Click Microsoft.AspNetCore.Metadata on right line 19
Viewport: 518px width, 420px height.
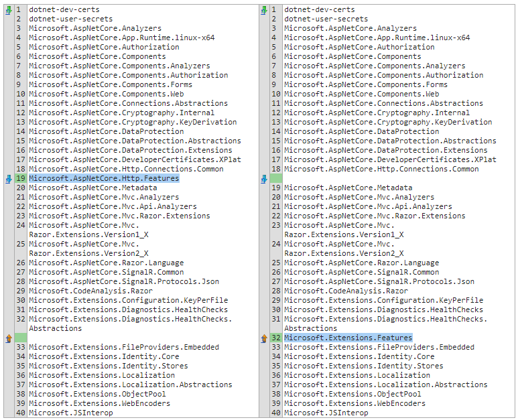[x=348, y=188]
